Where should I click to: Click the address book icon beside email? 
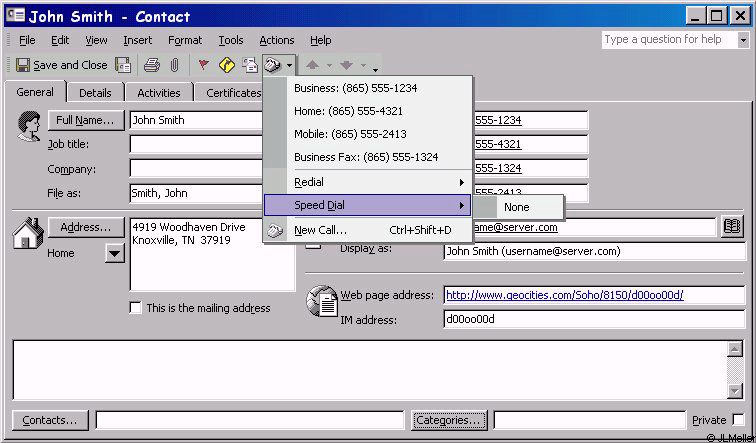click(732, 227)
